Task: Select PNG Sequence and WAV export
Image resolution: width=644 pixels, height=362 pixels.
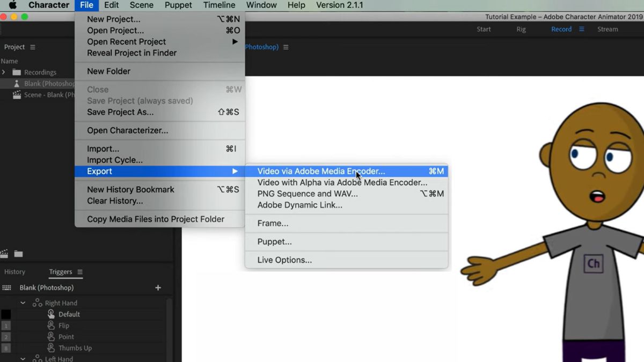Action: click(x=346, y=194)
